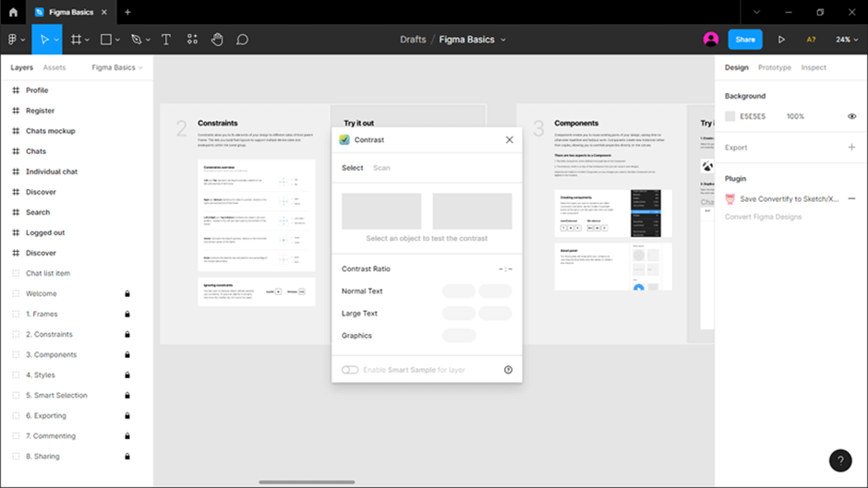Edit the 100% background opacity field
The width and height of the screenshot is (868, 488).
point(795,116)
